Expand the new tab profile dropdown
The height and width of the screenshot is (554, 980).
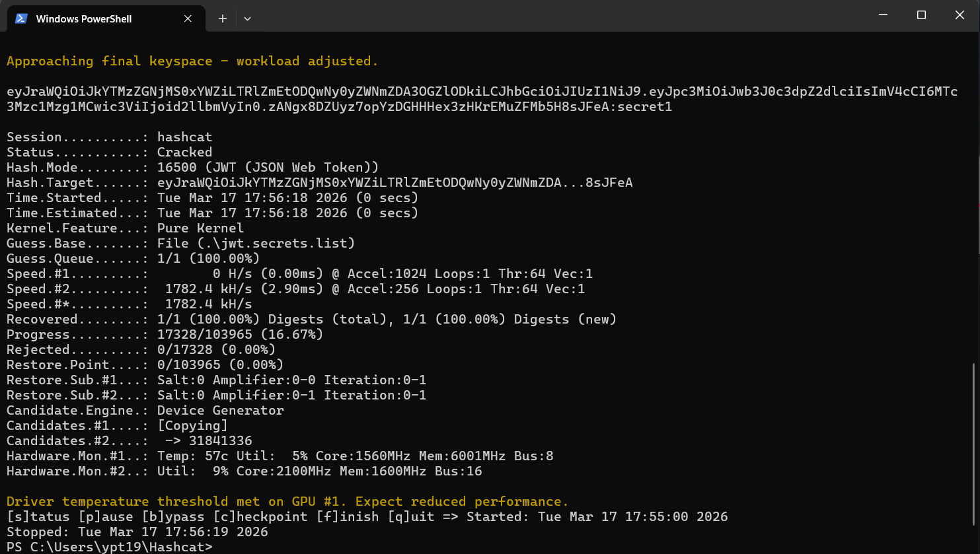pos(247,18)
